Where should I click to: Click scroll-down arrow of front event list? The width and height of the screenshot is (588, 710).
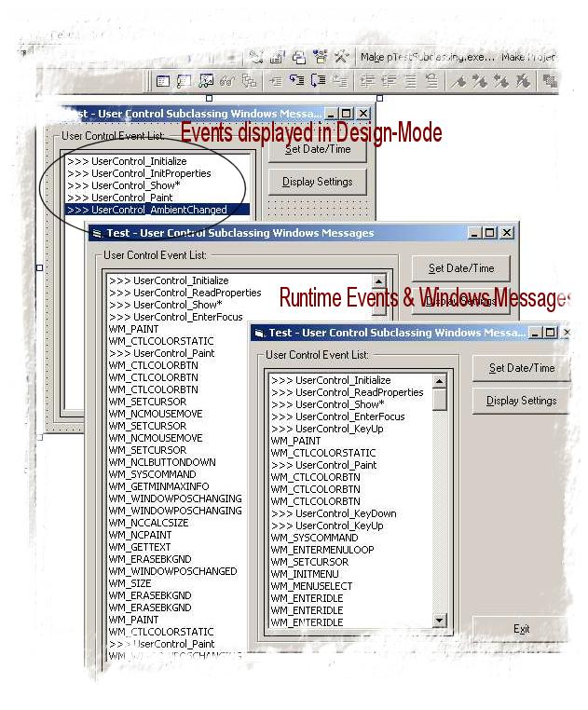pyautogui.click(x=440, y=620)
